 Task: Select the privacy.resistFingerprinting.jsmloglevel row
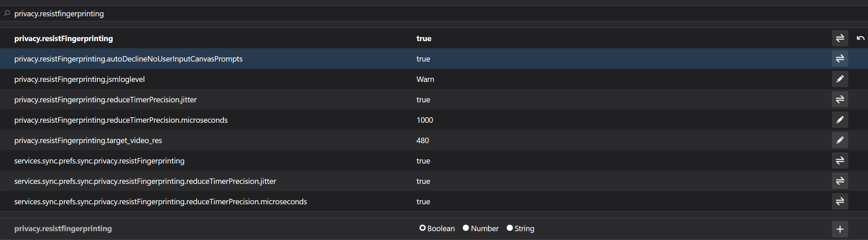coord(434,79)
